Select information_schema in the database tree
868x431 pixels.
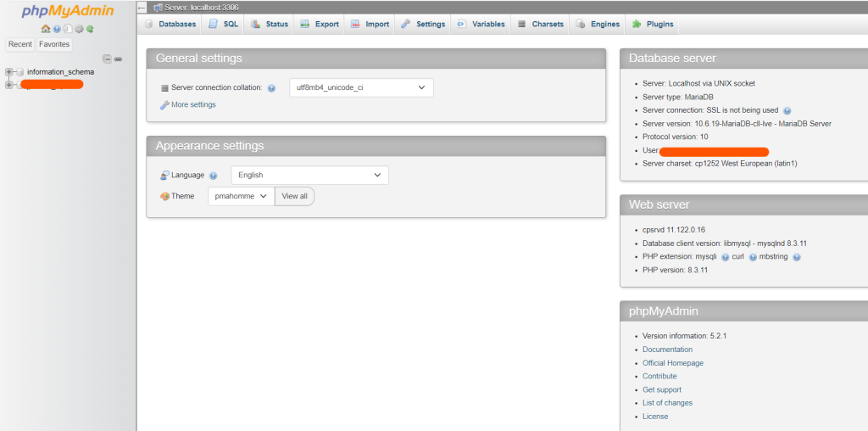pyautogui.click(x=60, y=72)
